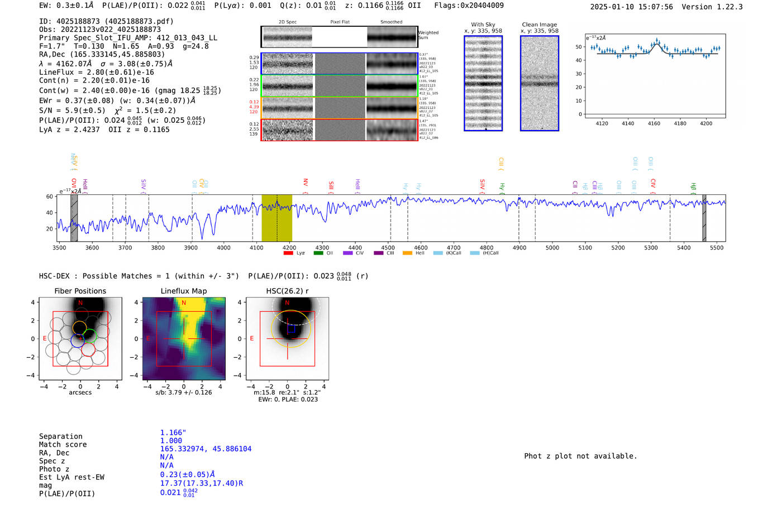782x532 pixels.
Task: Click the red-bordered 2D spectrum row
Action: tap(340, 130)
